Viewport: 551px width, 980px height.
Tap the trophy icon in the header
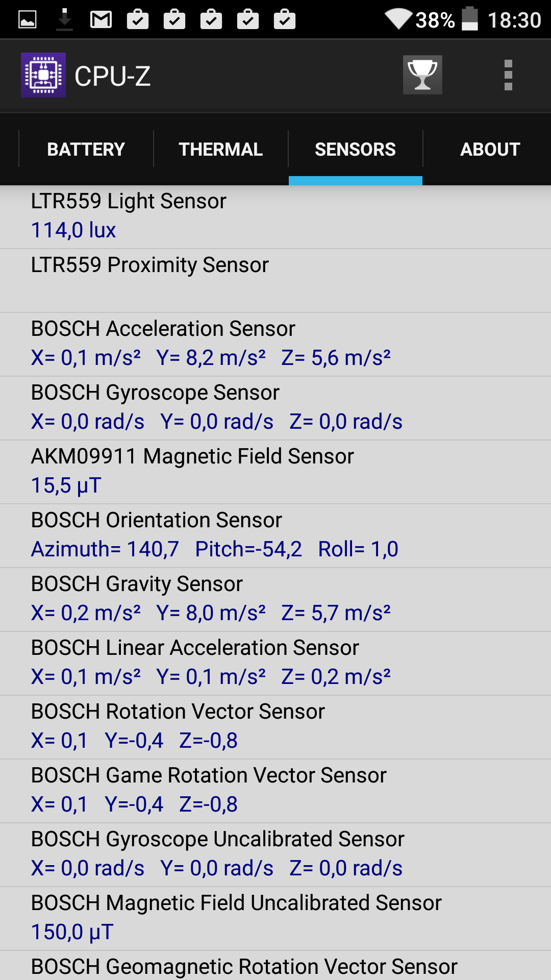(x=422, y=75)
